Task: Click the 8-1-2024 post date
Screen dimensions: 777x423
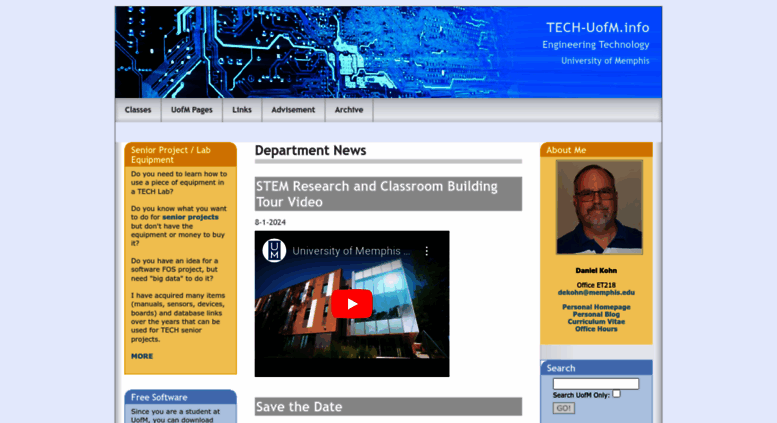Action: [270, 222]
